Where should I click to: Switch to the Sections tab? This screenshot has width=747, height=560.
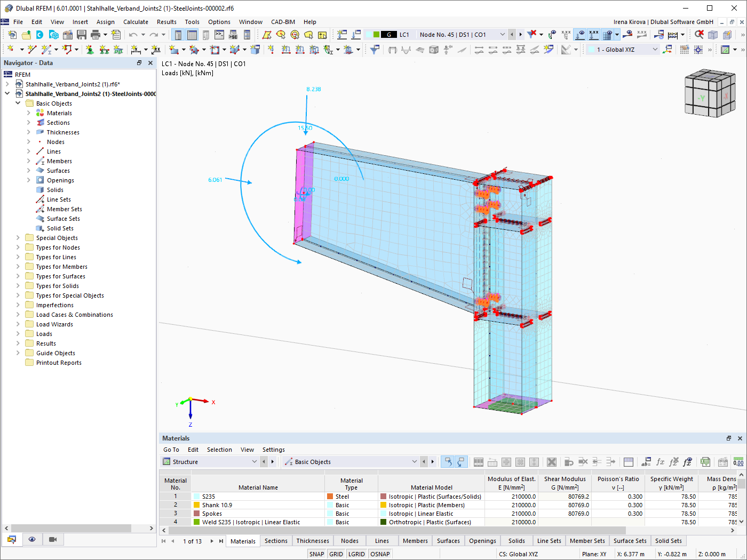tap(276, 541)
